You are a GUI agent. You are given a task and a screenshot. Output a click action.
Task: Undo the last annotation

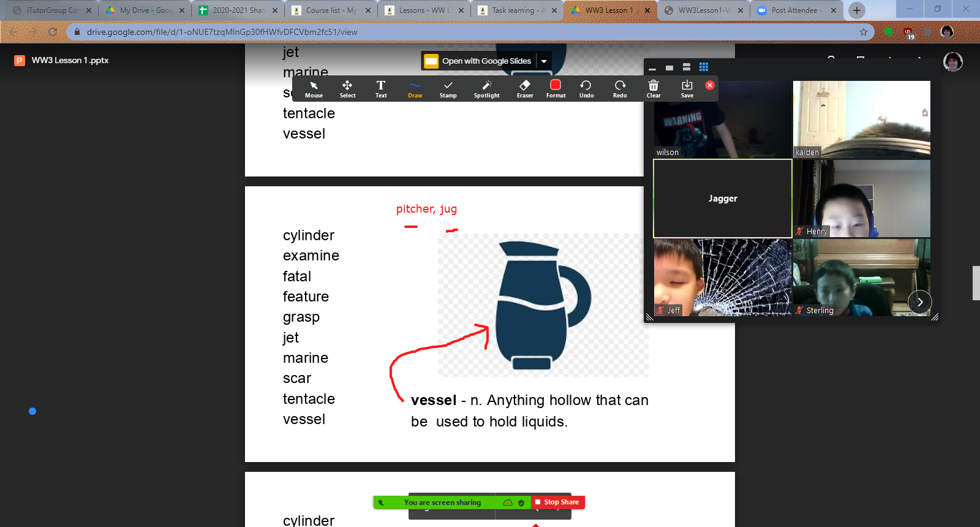click(x=586, y=89)
